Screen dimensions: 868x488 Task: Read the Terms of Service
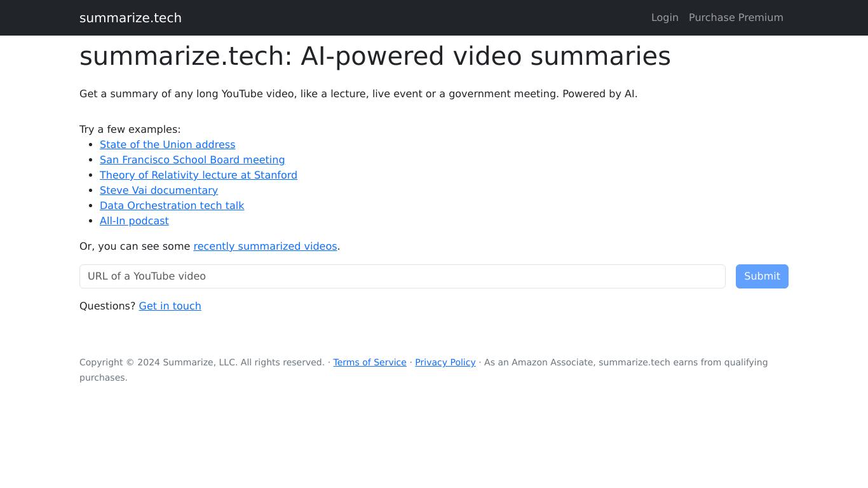coord(369,362)
